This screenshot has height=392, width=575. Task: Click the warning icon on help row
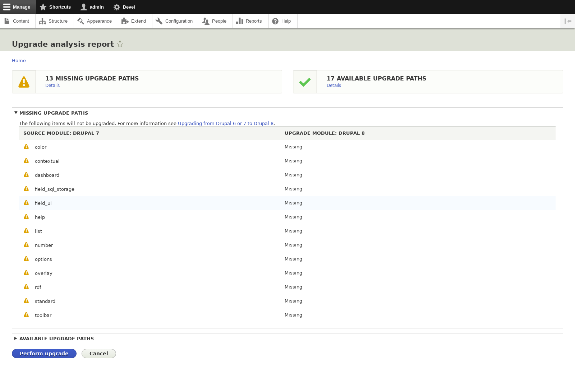(26, 217)
